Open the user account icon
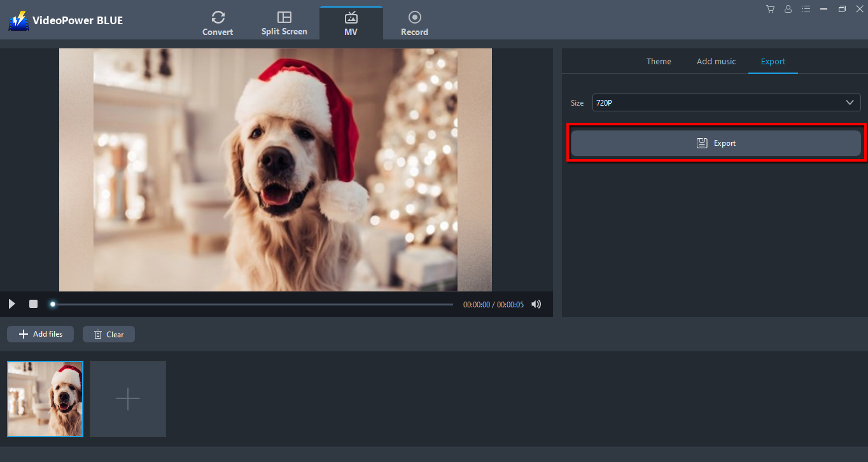Viewport: 868px width, 462px height. coord(788,9)
